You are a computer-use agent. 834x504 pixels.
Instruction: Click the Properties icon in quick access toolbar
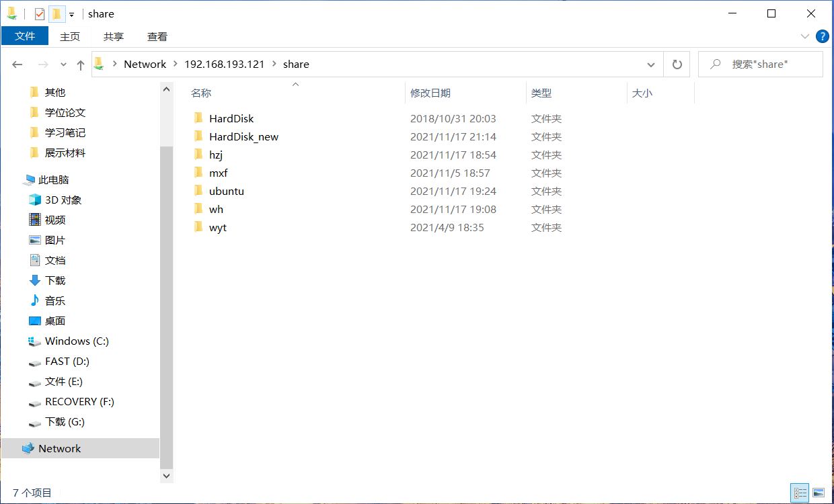[40, 14]
